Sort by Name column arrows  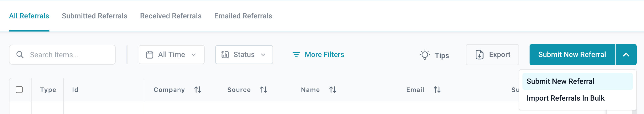[333, 90]
